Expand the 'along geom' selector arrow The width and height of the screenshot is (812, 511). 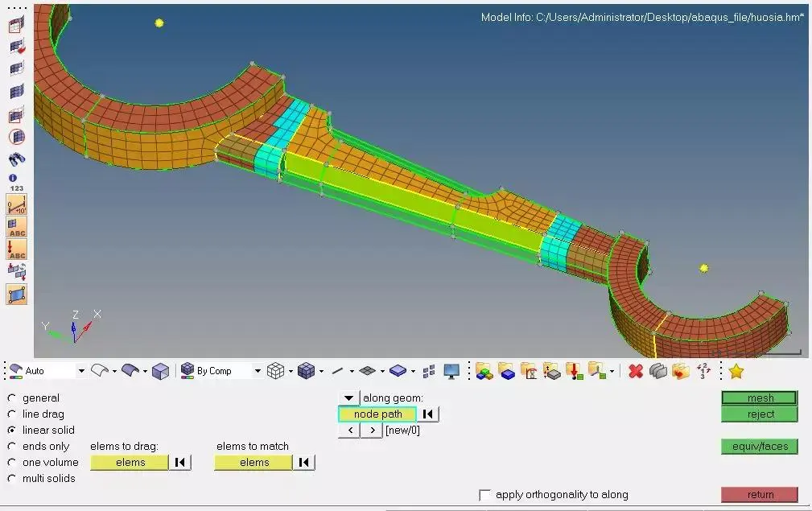coord(348,398)
